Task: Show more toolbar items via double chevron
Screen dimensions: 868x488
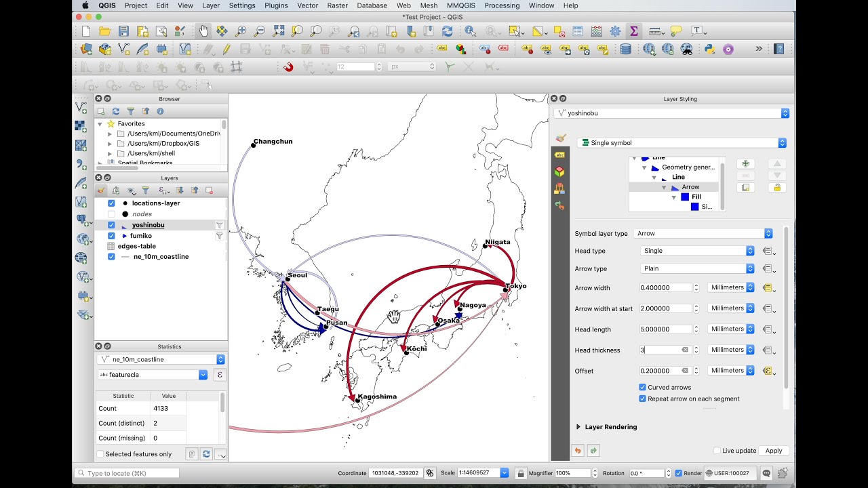Action: click(759, 49)
